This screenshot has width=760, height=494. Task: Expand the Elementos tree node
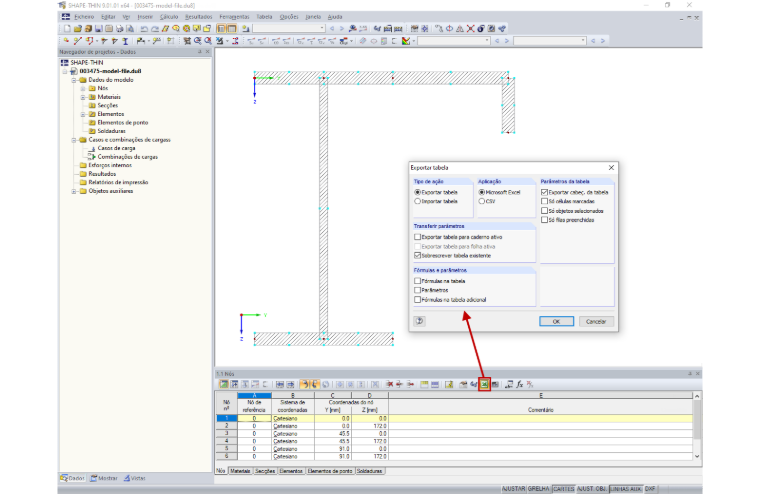[x=83, y=114]
